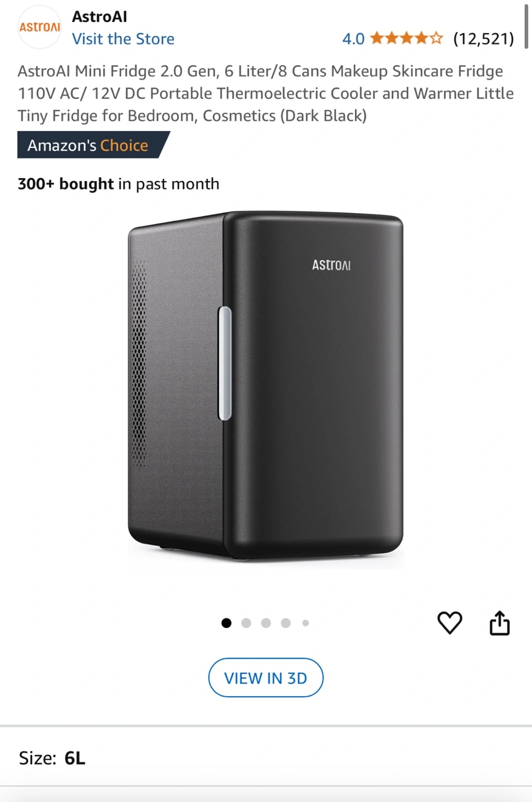Go to the small fifth carousel dot
Screen dimensions: 532x802
pos(305,623)
